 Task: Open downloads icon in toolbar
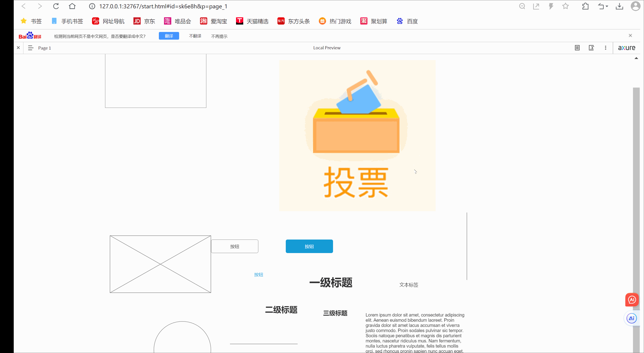click(x=619, y=6)
